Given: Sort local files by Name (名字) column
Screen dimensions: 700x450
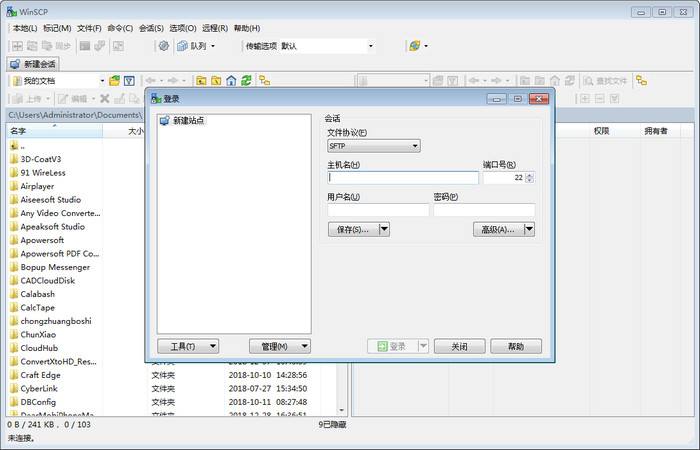Looking at the screenshot, I should 54,131.
